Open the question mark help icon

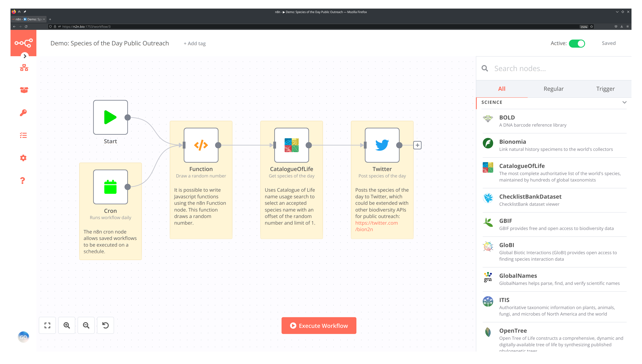(x=23, y=181)
